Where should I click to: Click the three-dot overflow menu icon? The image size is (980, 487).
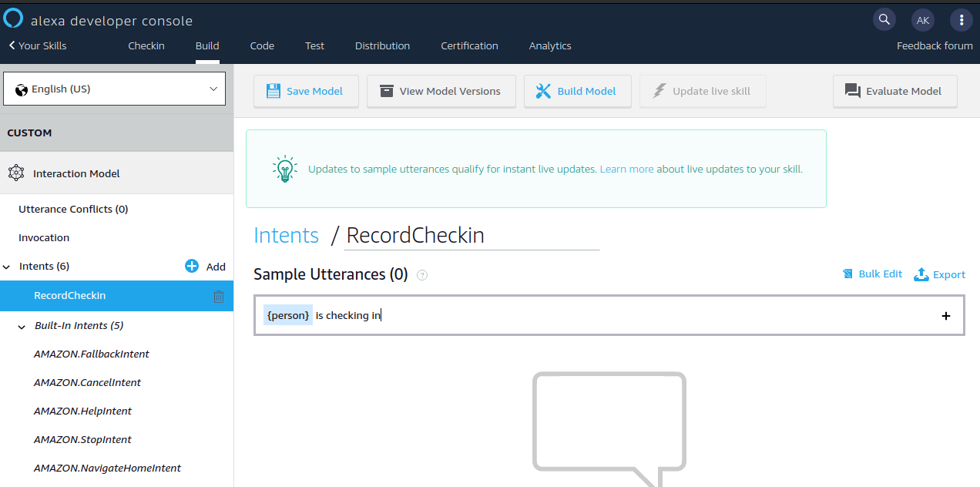click(x=962, y=19)
